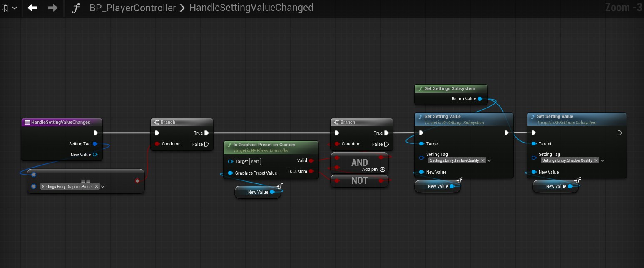Click New Value getter pin below Is Graphics Preset node
This screenshot has height=268, width=644.
272,192
